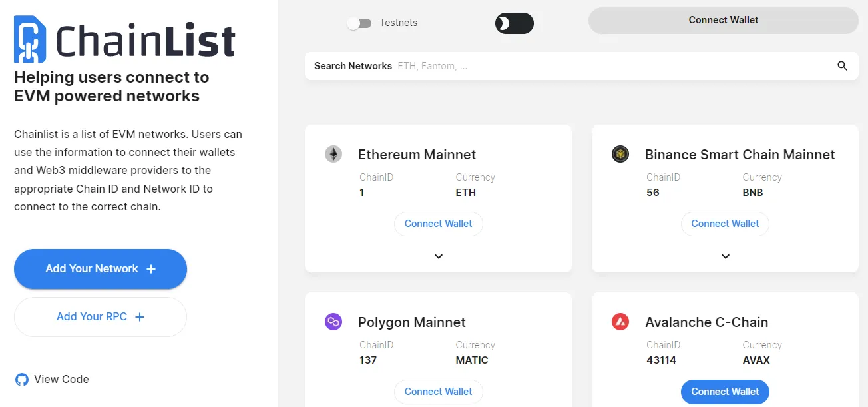Click the search magnifier icon
Screen dimensions: 868x407
tap(842, 65)
